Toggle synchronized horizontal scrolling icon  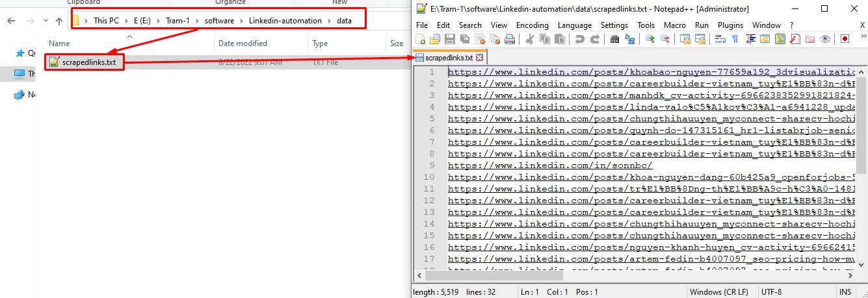[x=700, y=39]
